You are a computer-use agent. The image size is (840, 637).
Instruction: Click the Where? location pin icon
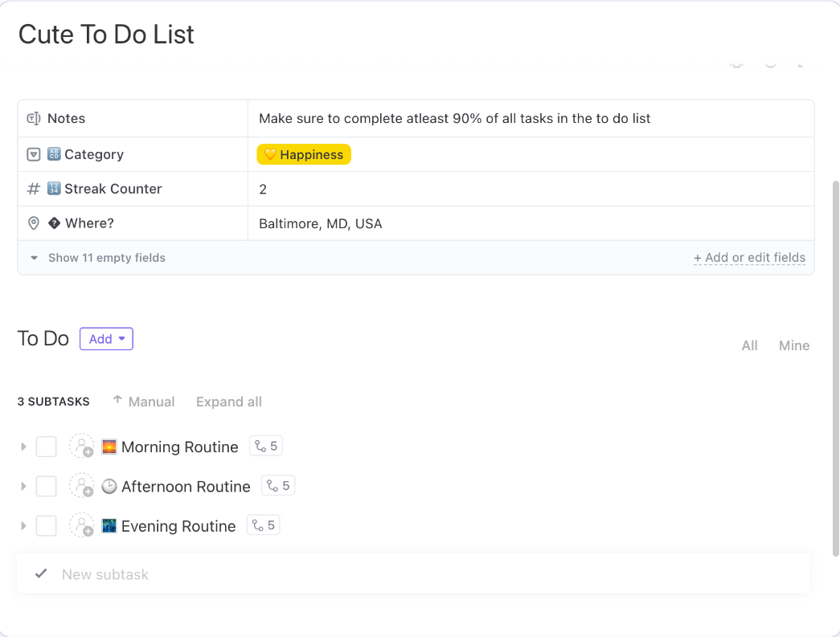tap(33, 223)
